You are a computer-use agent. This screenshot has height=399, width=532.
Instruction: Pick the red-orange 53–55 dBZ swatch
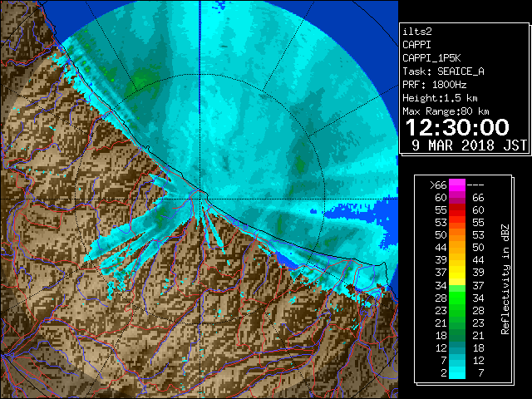click(x=457, y=223)
